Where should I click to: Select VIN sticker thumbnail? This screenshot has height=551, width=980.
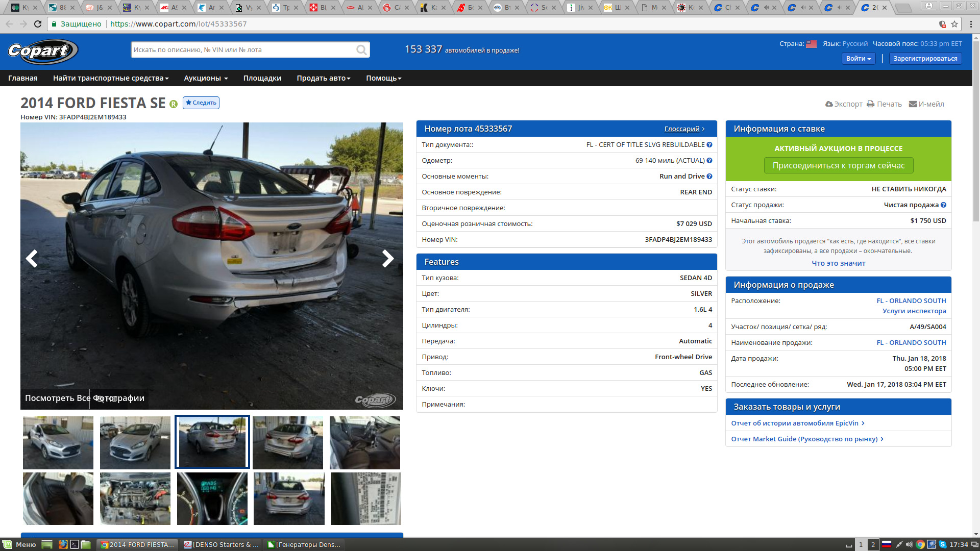coord(366,499)
